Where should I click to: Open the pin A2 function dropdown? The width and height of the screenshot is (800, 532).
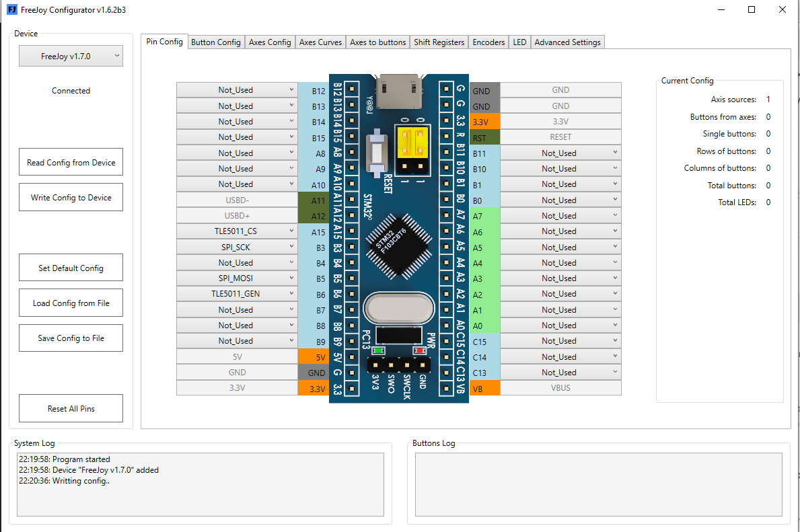560,294
